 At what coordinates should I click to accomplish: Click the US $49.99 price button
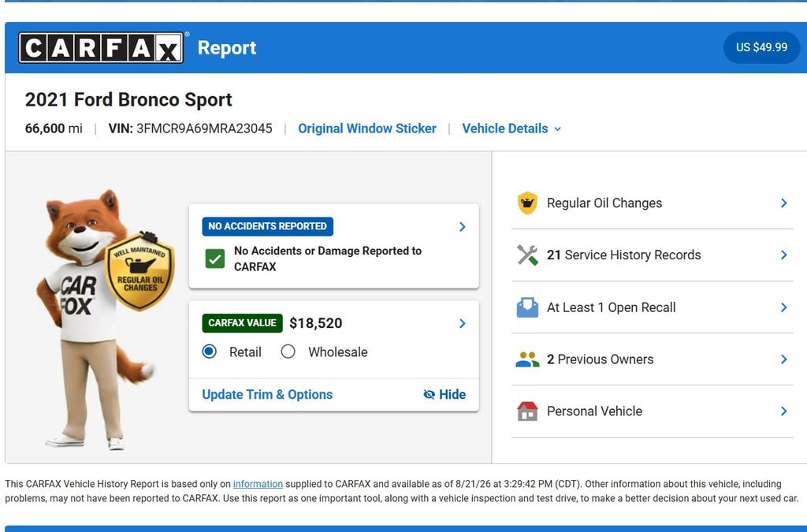[x=762, y=47]
